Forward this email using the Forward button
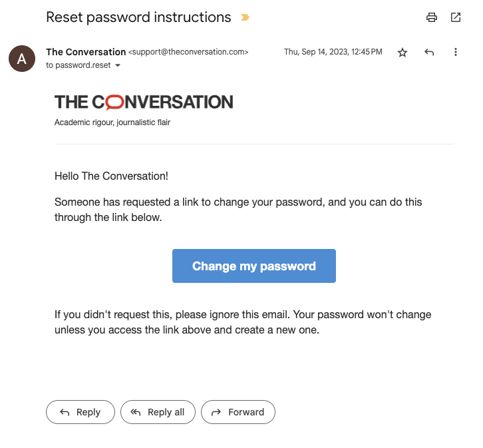 coord(238,412)
